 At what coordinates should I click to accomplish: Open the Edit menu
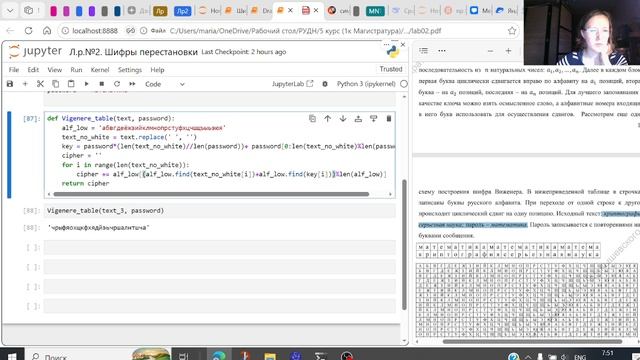pyautogui.click(x=33, y=70)
